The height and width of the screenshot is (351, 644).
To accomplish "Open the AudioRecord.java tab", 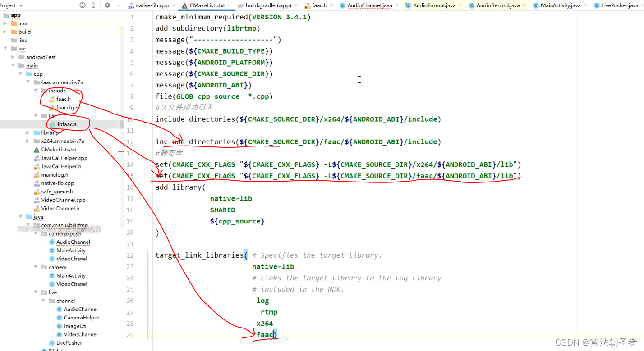I will pos(498,5).
